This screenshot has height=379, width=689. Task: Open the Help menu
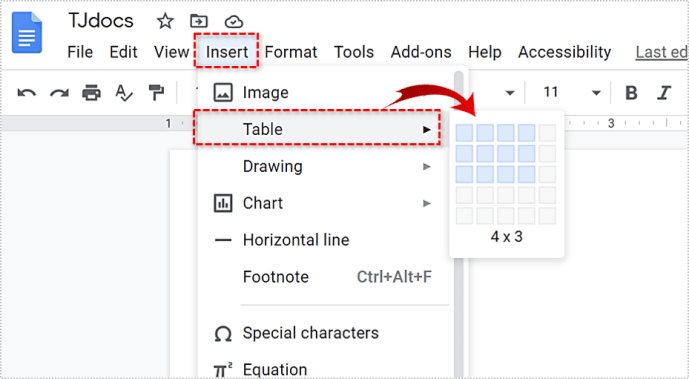click(x=485, y=52)
